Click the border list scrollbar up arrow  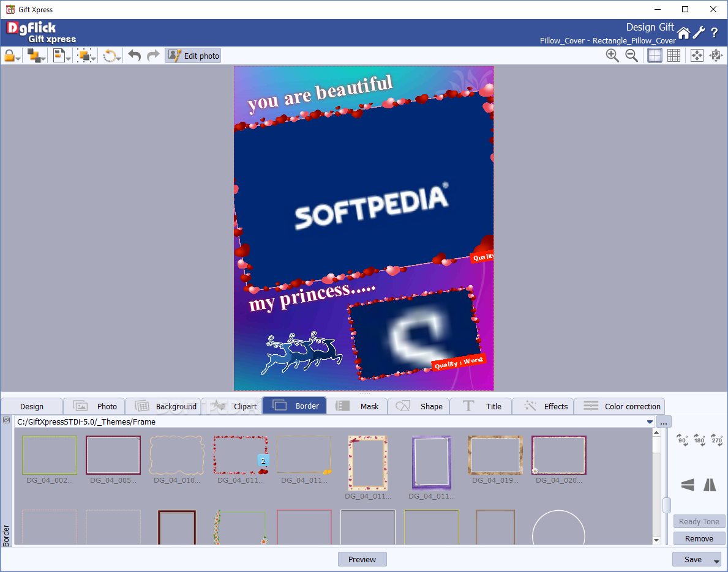click(656, 433)
